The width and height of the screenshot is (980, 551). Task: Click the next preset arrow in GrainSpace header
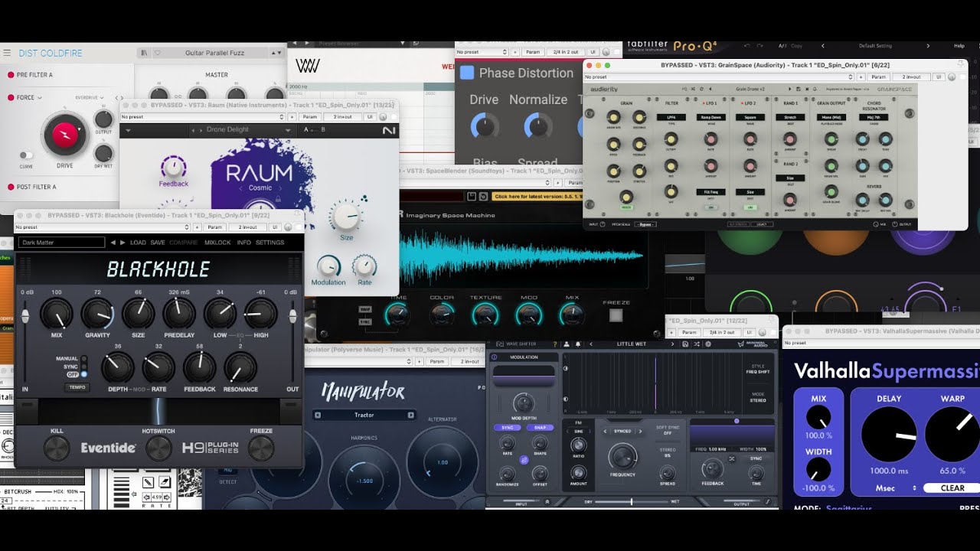(790, 89)
